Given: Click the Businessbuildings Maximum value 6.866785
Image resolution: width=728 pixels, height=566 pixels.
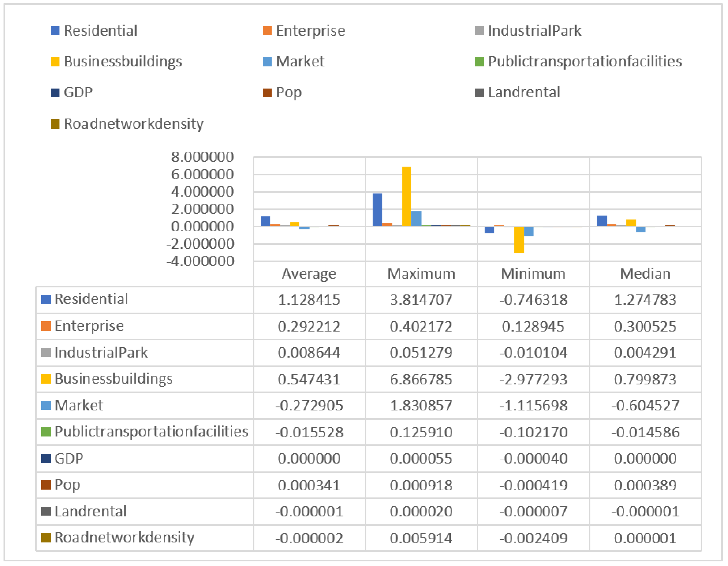Looking at the screenshot, I should click(x=421, y=379).
